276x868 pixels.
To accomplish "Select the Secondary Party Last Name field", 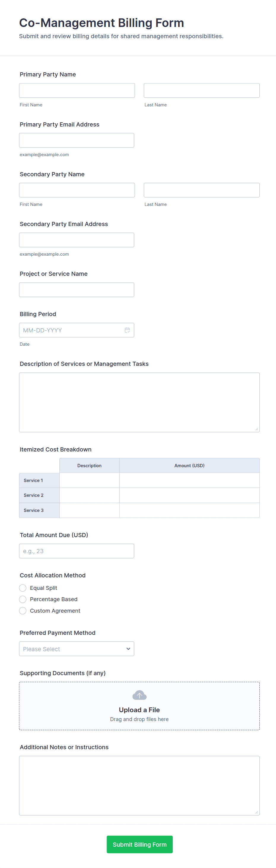I will tap(202, 190).
